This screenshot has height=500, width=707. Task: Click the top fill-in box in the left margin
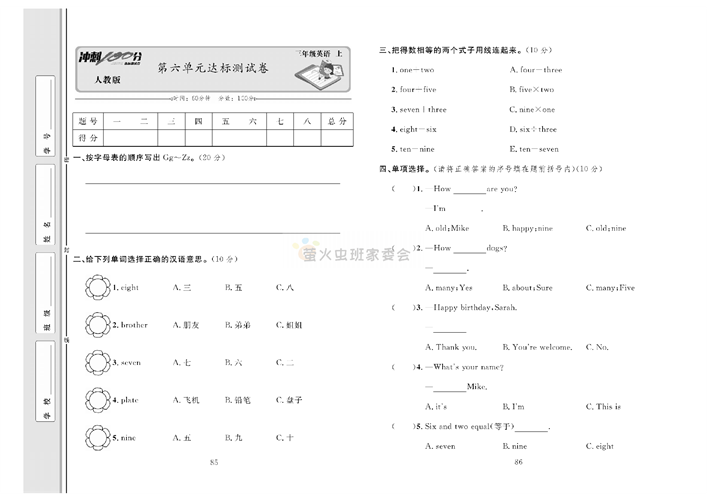point(45,116)
